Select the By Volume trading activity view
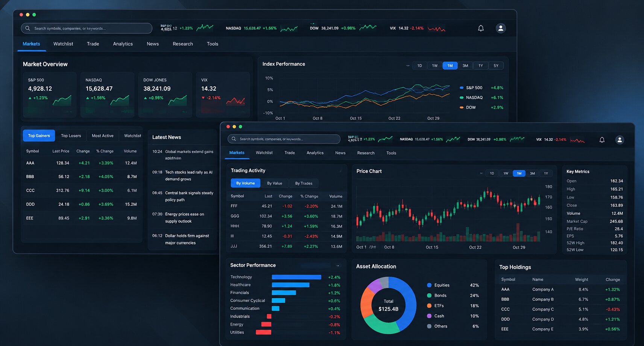Screen dimensions: 644x346 pos(245,183)
